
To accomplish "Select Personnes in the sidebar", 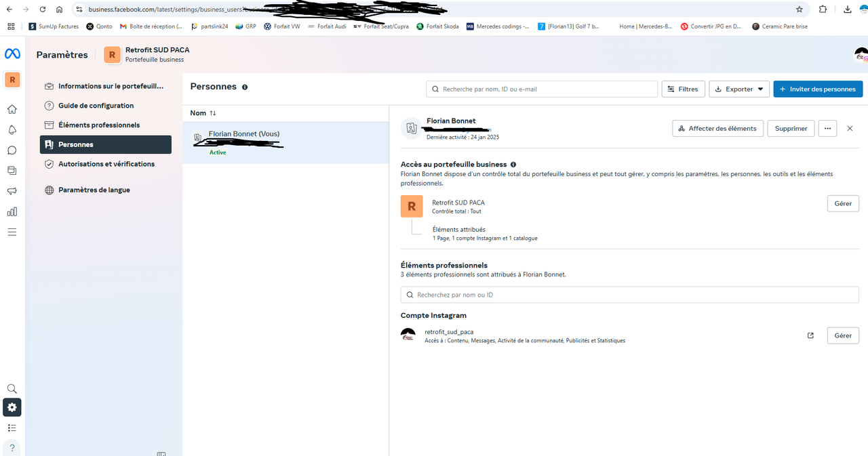I will tap(106, 144).
